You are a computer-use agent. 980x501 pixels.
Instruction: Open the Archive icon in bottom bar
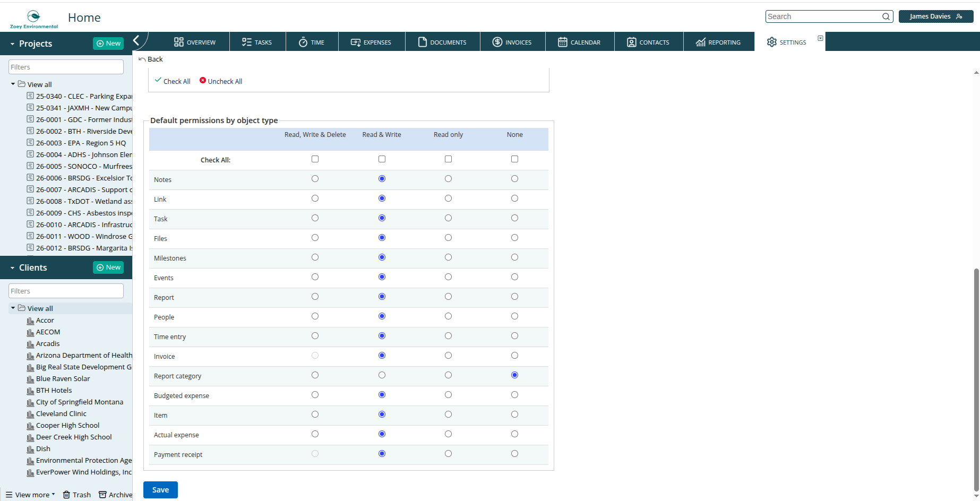pos(102,495)
